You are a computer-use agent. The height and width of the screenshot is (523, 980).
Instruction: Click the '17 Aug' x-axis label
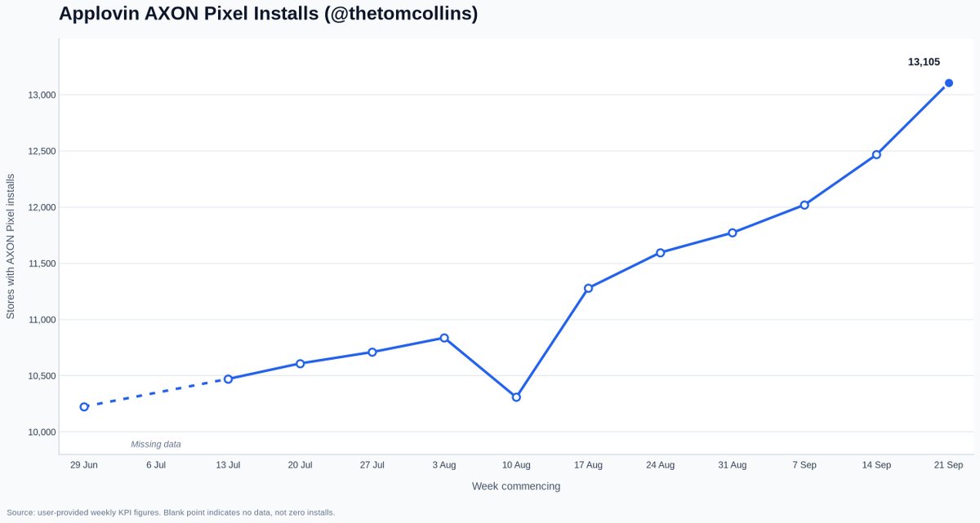click(588, 464)
